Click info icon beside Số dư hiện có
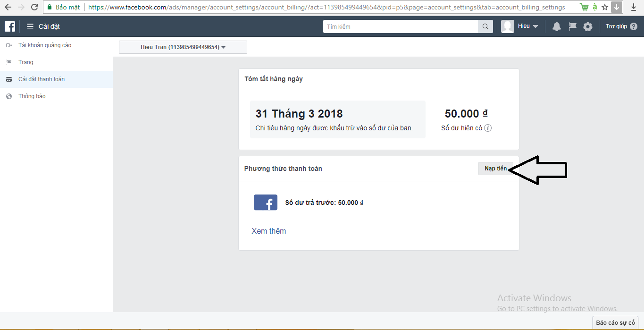Image resolution: width=644 pixels, height=330 pixels. (488, 128)
